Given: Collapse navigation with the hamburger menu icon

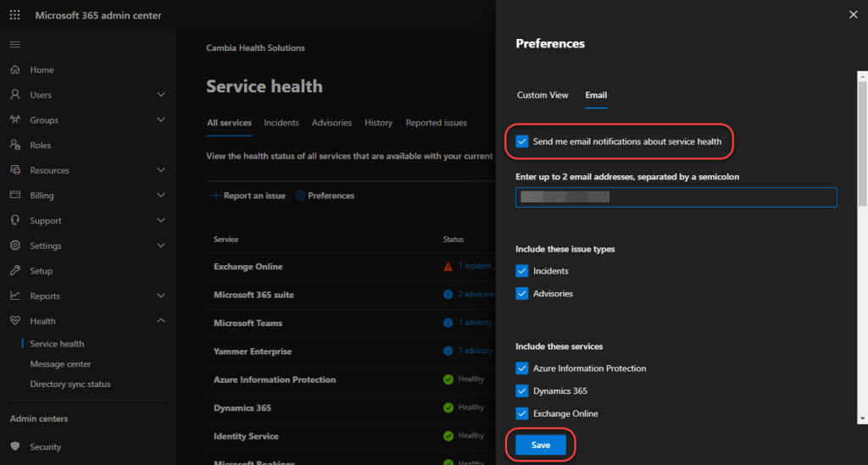Looking at the screenshot, I should click(x=14, y=44).
